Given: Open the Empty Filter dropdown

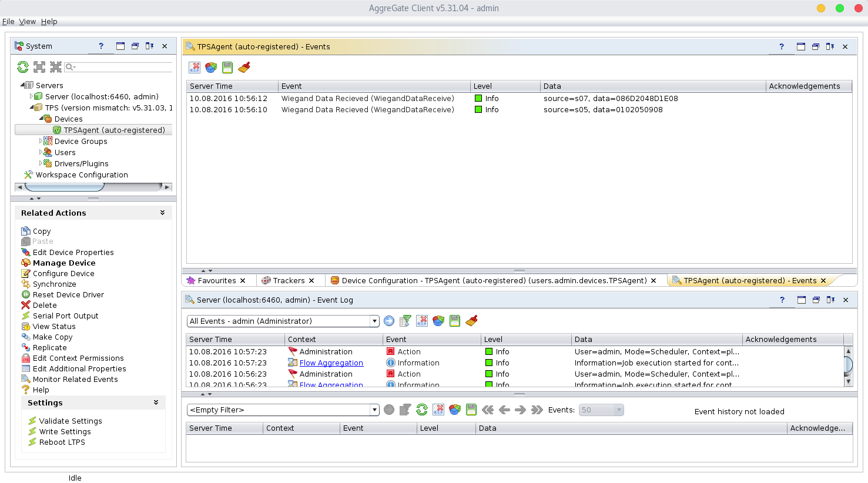Looking at the screenshot, I should coord(374,410).
